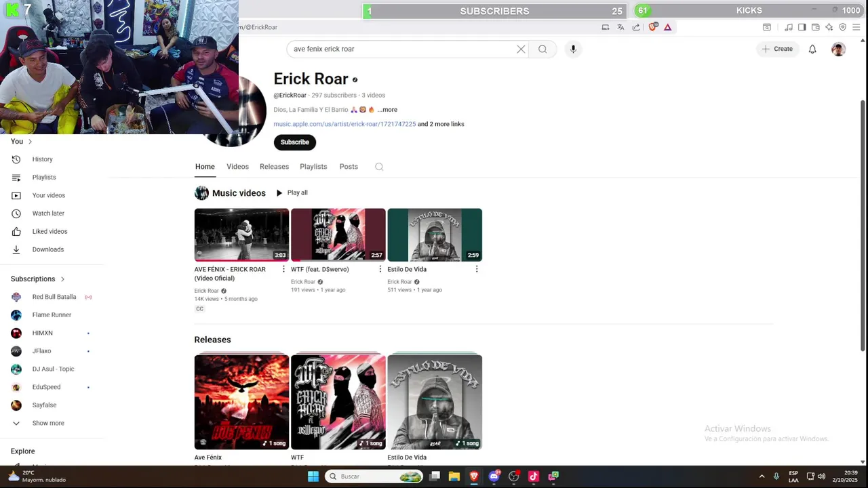This screenshot has width=868, height=488.
Task: Open options menu for WTF video
Action: pyautogui.click(x=380, y=269)
